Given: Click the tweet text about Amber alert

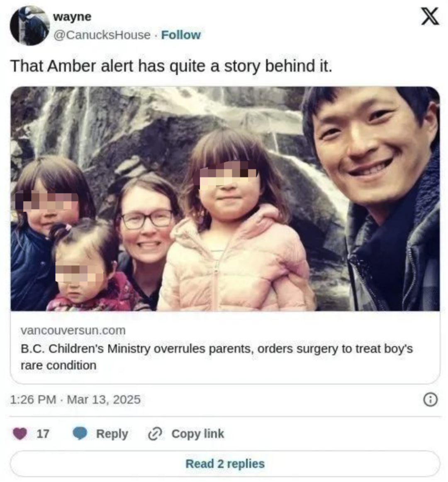Looking at the screenshot, I should [171, 66].
